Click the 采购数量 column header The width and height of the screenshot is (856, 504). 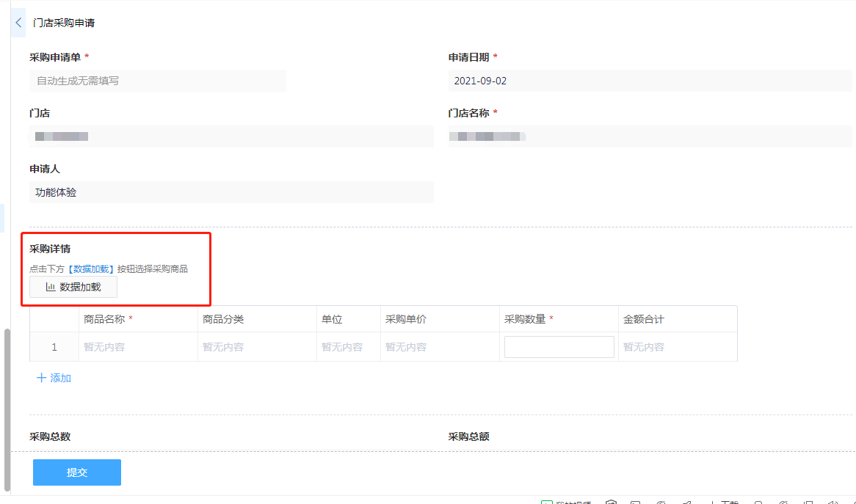[x=559, y=319]
